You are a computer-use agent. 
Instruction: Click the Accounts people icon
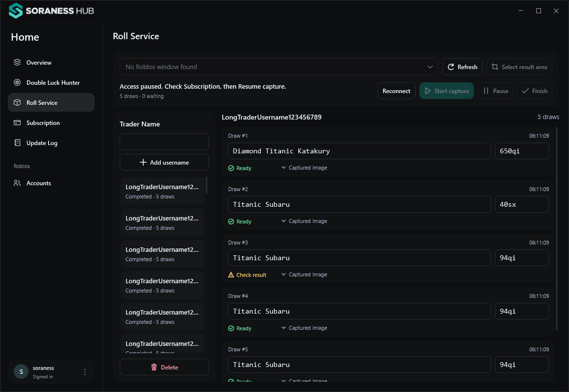coord(17,183)
